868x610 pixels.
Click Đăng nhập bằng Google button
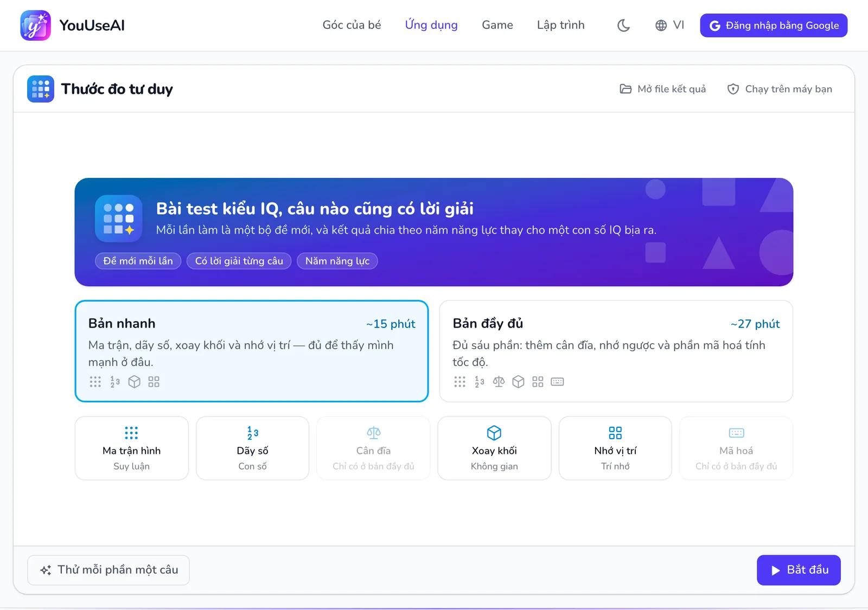click(774, 25)
